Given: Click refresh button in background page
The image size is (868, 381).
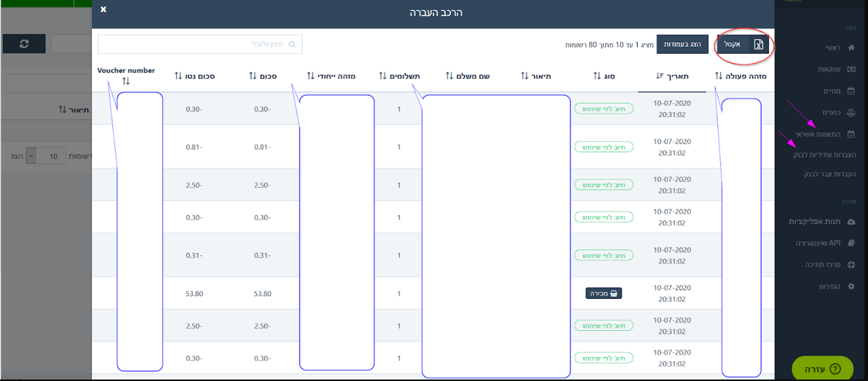Looking at the screenshot, I should click(24, 44).
